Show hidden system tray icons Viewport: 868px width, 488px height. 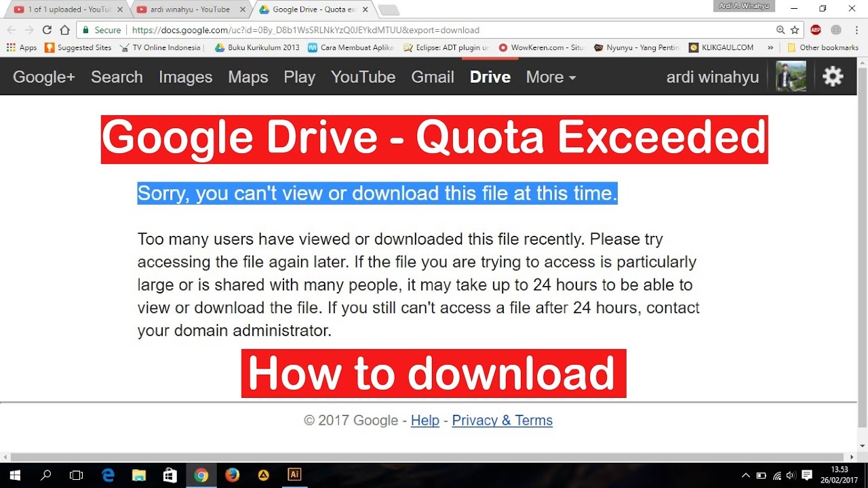click(x=746, y=475)
